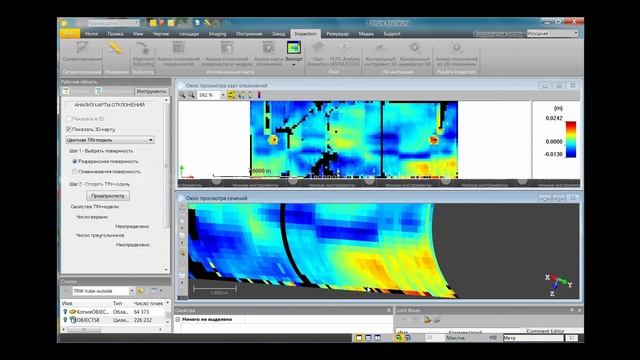Click the folder icon beside TRW-tube-outside layer
The height and width of the screenshot is (360, 640).
[140, 291]
